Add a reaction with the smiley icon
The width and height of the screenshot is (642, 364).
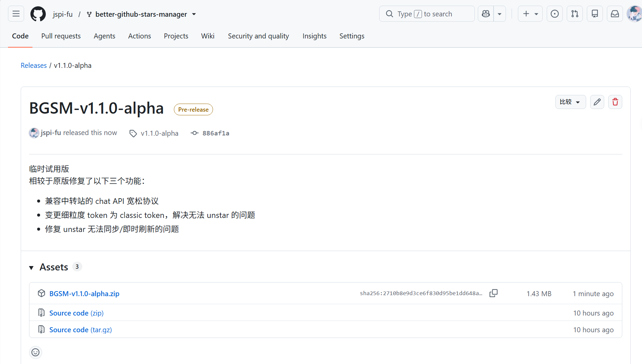tap(35, 352)
